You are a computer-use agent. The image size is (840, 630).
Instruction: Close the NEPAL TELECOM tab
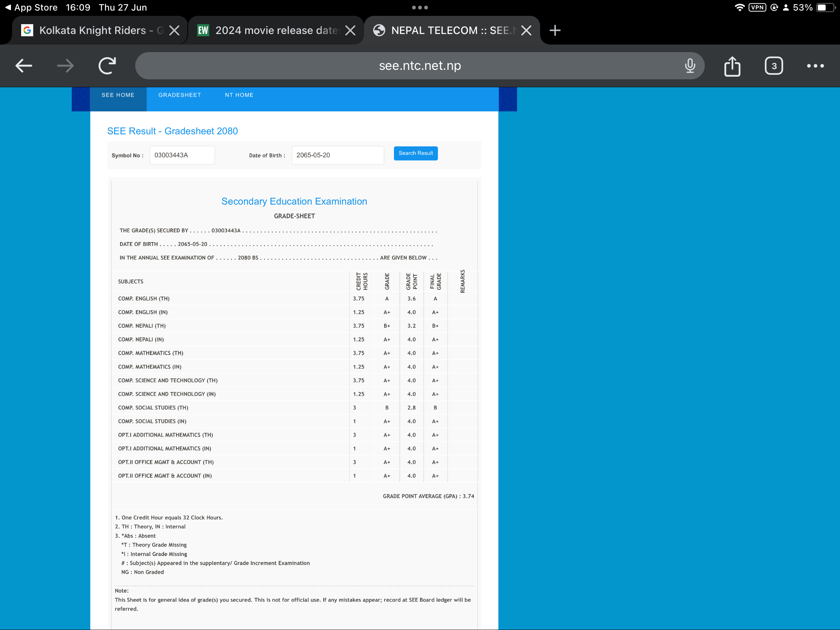point(526,30)
